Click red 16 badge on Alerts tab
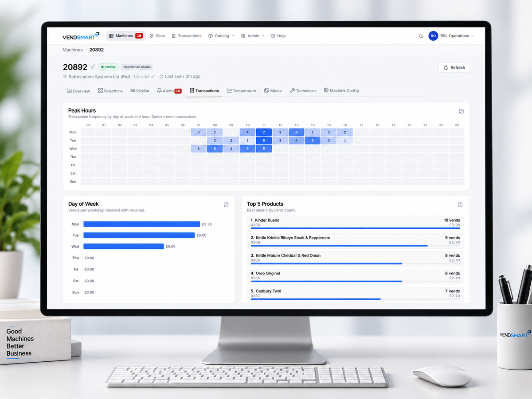Image resolution: width=532 pixels, height=399 pixels. 178,91
